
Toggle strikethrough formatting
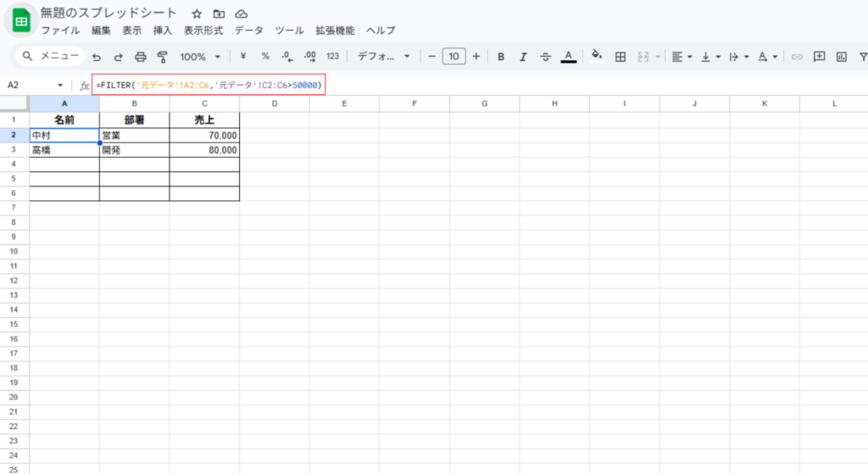pos(545,57)
